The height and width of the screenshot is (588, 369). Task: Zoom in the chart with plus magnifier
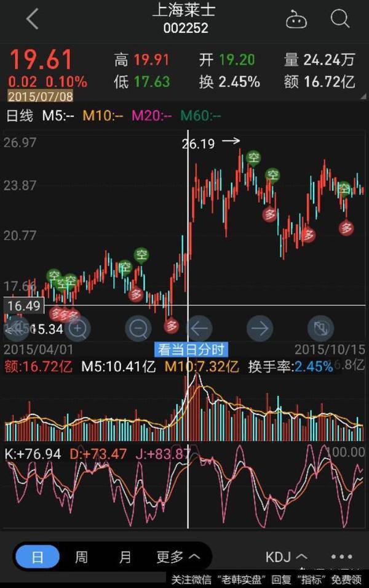click(77, 329)
